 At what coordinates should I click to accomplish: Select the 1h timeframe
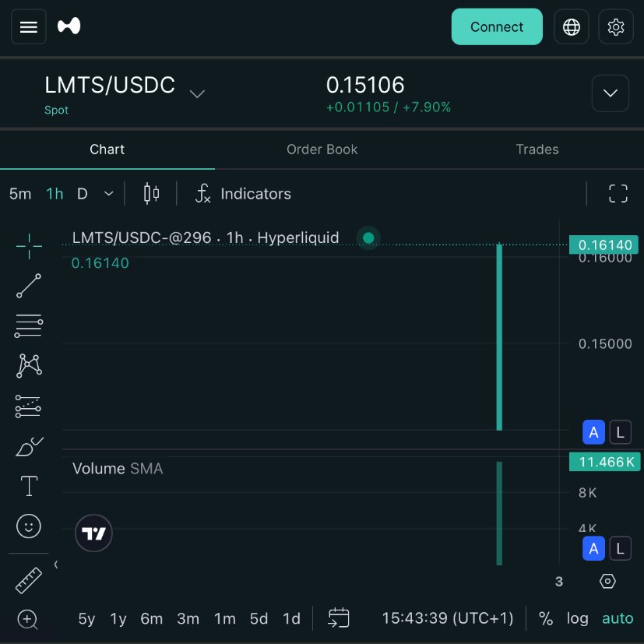[55, 193]
